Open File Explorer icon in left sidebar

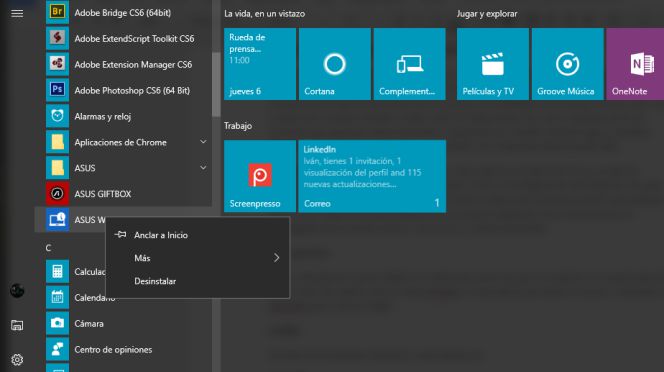17,325
